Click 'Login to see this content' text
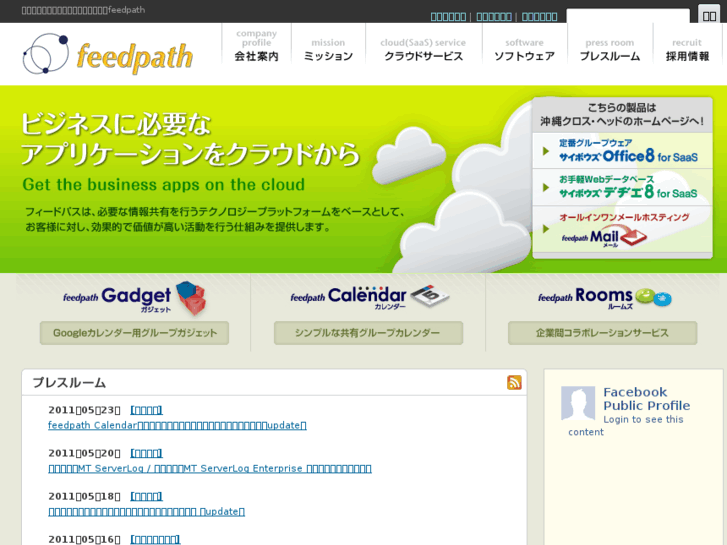727x545 pixels. pyautogui.click(x=626, y=426)
